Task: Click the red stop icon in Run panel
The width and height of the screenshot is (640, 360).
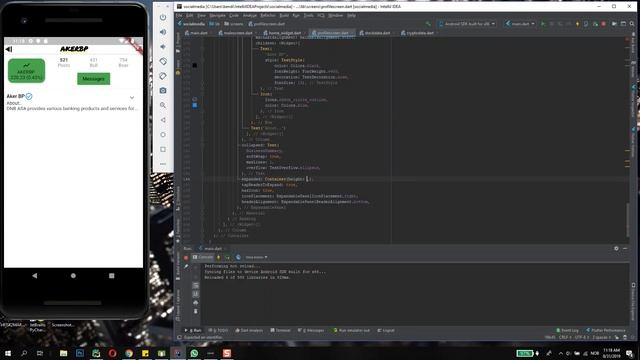Action: 186,258
